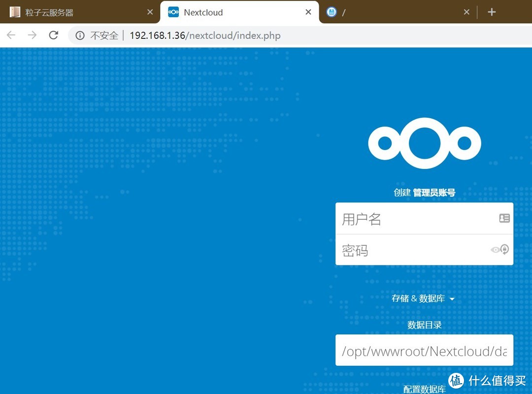532x394 pixels.
Task: Reload the Nextcloud page
Action: pos(54,35)
